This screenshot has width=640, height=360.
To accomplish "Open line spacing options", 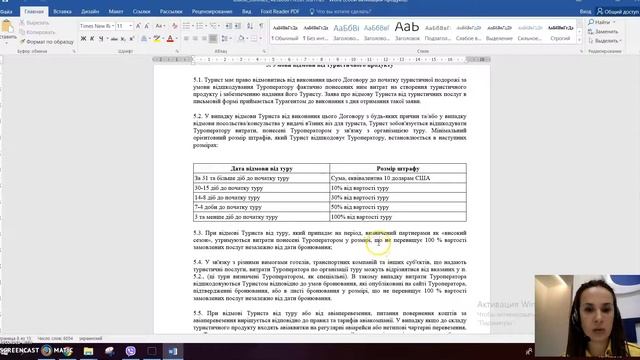I will 225,39.
